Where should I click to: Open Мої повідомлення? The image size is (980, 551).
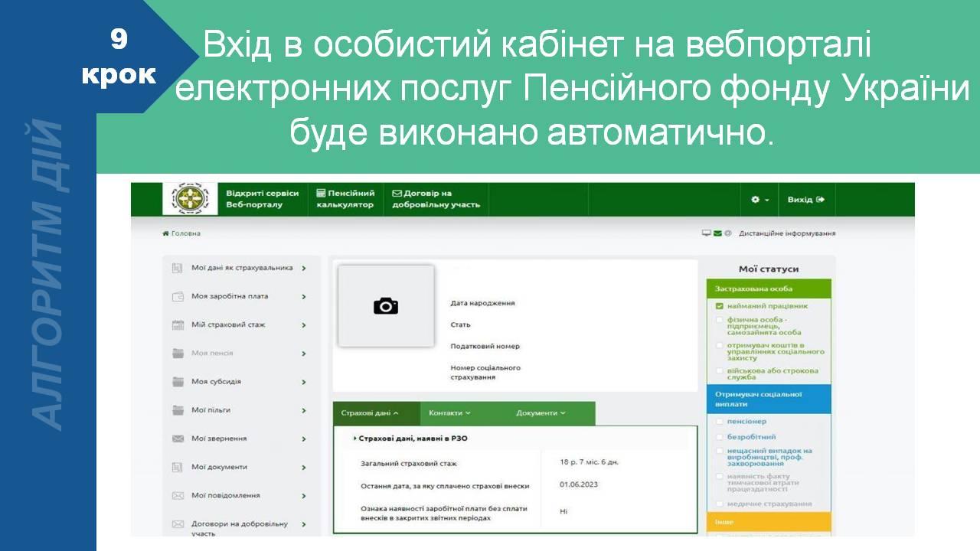point(225,495)
